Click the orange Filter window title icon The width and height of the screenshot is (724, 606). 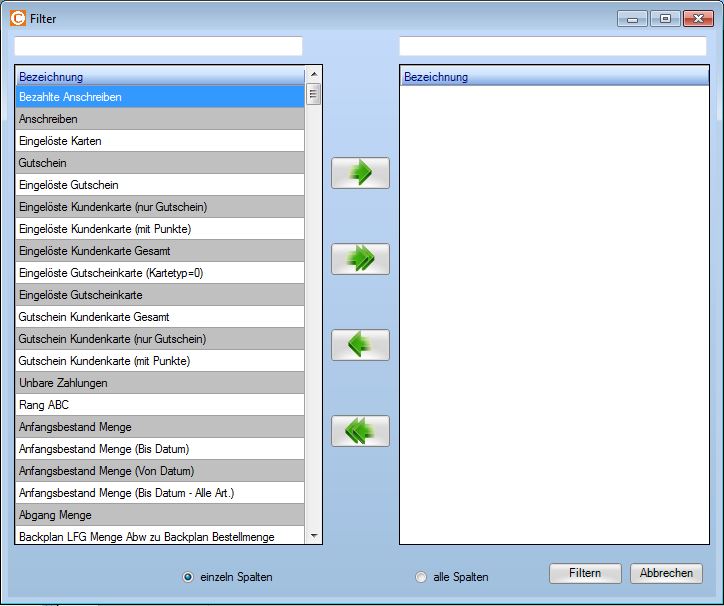point(18,17)
